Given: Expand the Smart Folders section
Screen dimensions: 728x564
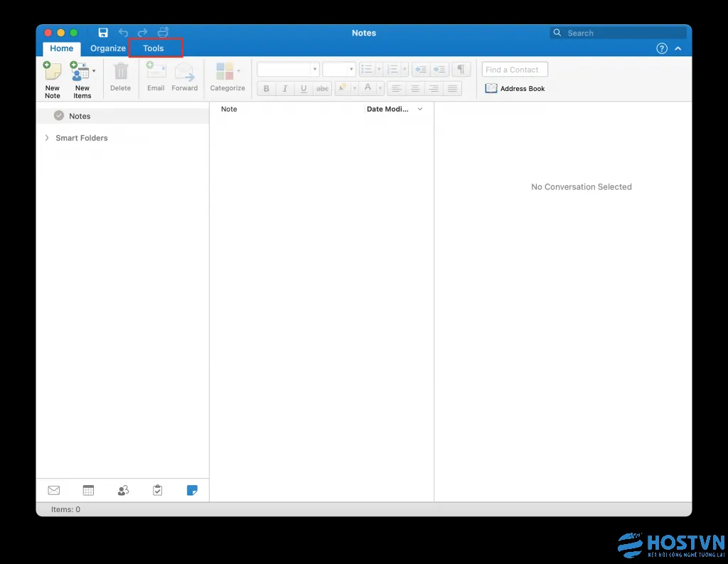Looking at the screenshot, I should pos(45,137).
